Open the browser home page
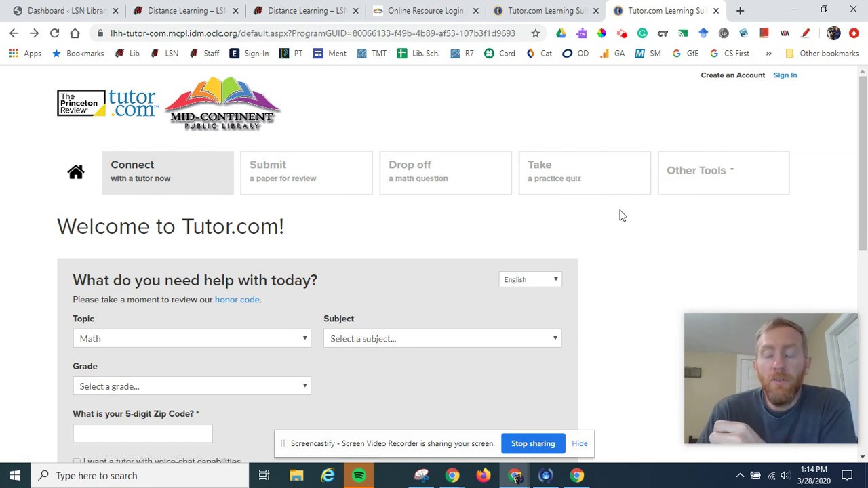Viewport: 868px width, 488px height. [75, 33]
